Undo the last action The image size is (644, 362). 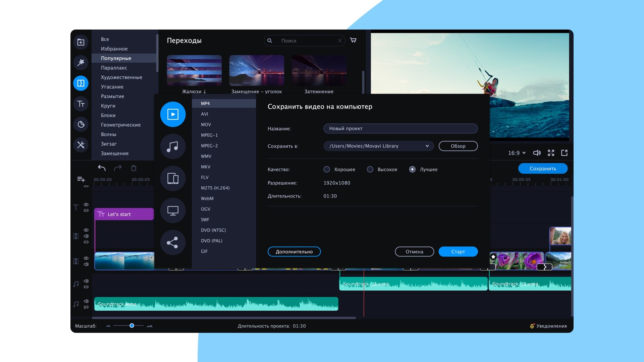tap(102, 167)
